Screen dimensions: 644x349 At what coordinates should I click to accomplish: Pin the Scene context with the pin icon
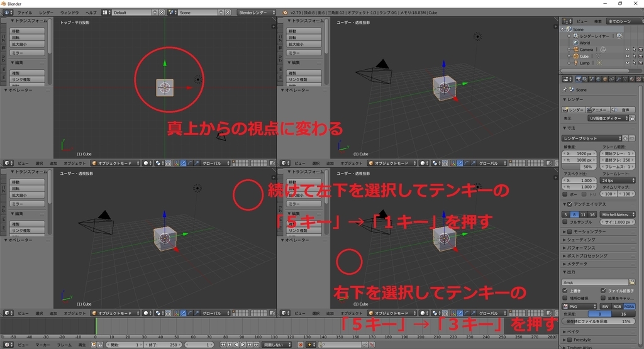pos(565,89)
